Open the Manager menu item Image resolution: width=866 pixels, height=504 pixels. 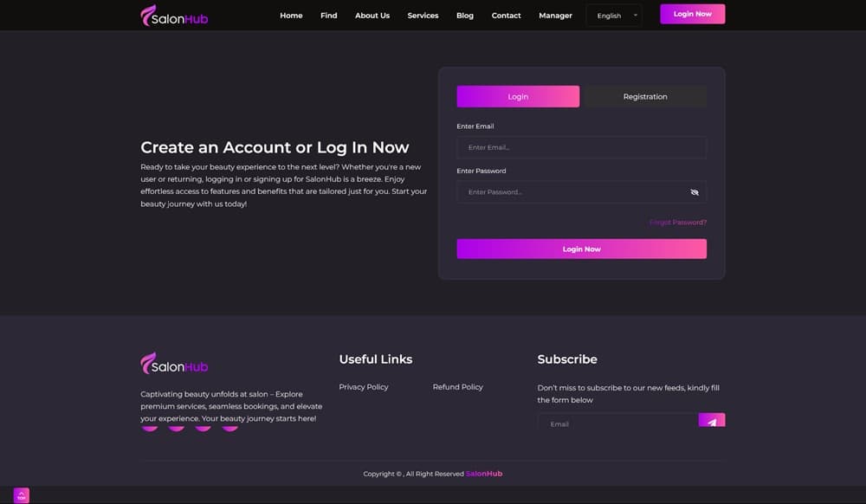(555, 16)
